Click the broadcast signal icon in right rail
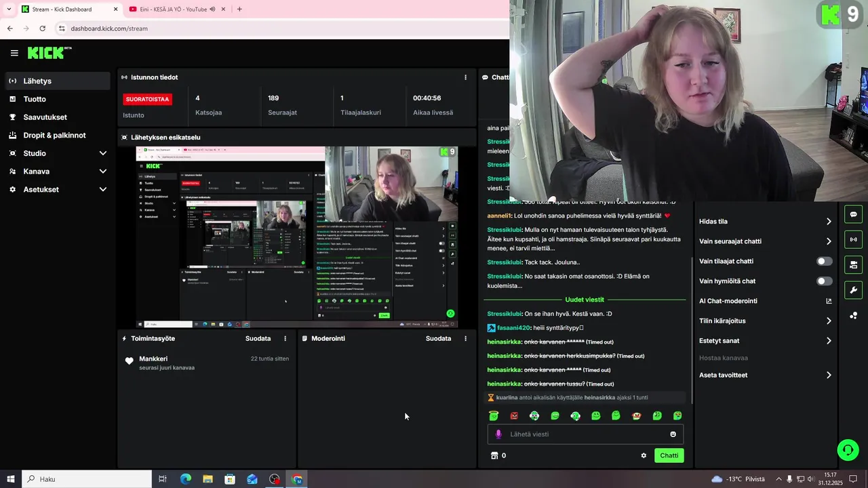 pos(853,239)
